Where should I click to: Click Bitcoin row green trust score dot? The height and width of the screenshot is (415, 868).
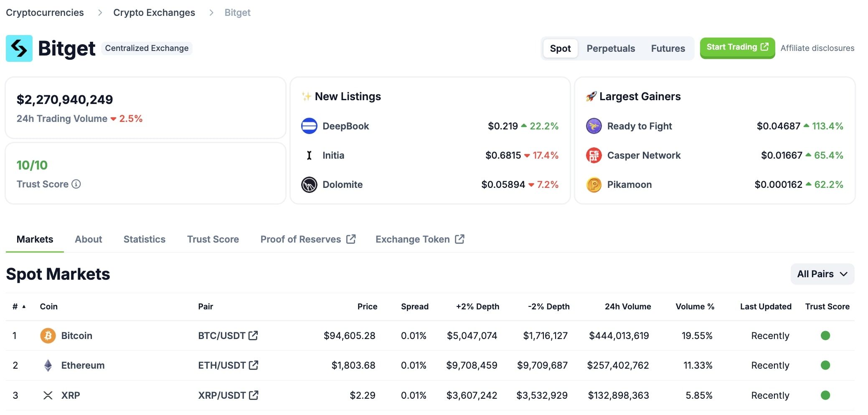[825, 336]
